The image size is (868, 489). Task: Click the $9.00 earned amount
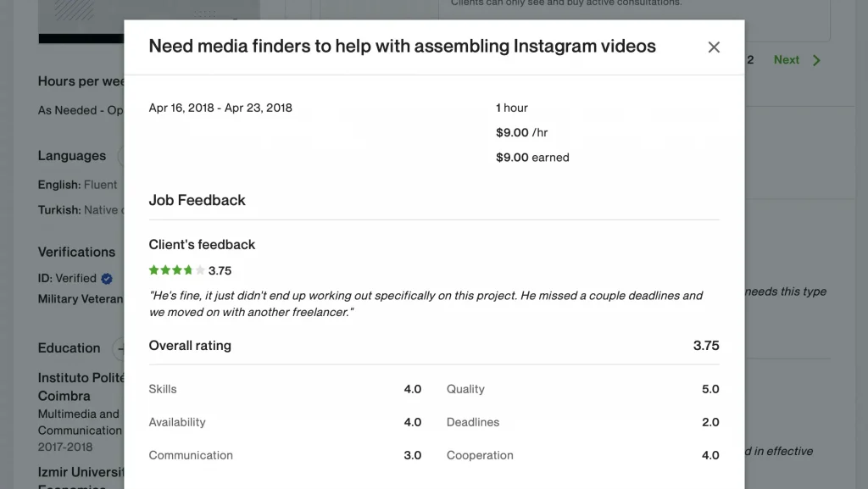pos(532,158)
